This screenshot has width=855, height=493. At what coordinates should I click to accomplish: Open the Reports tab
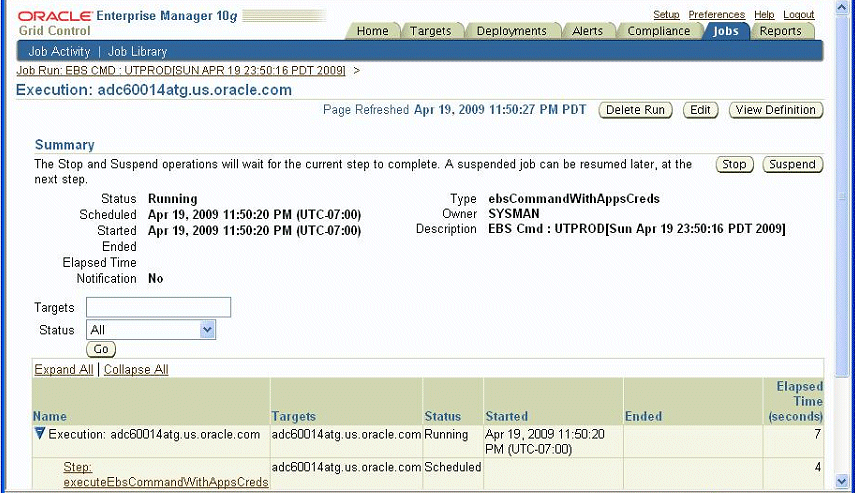[780, 31]
